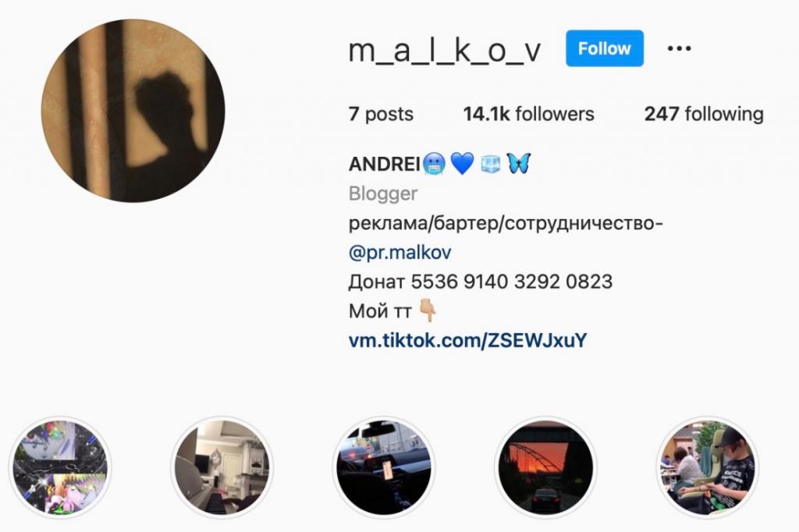This screenshot has width=799, height=532.
Task: Open the @pr.malkov mention link
Action: pos(400,252)
